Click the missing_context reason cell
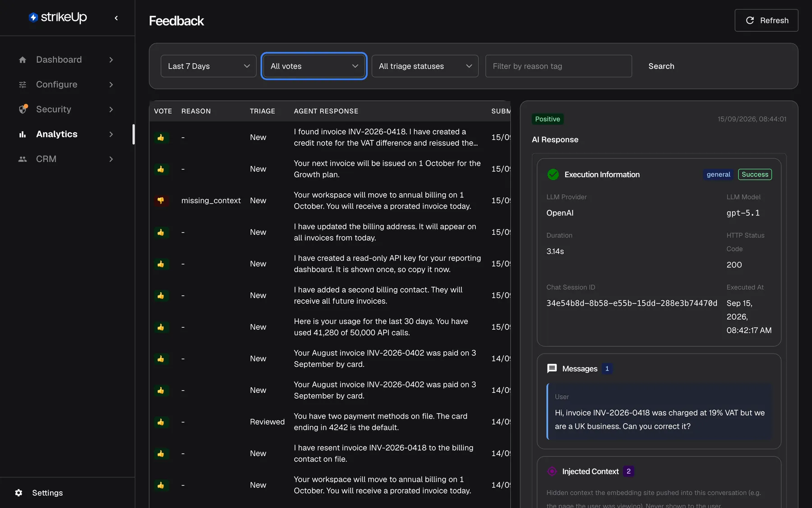This screenshot has width=812, height=508. [x=211, y=200]
